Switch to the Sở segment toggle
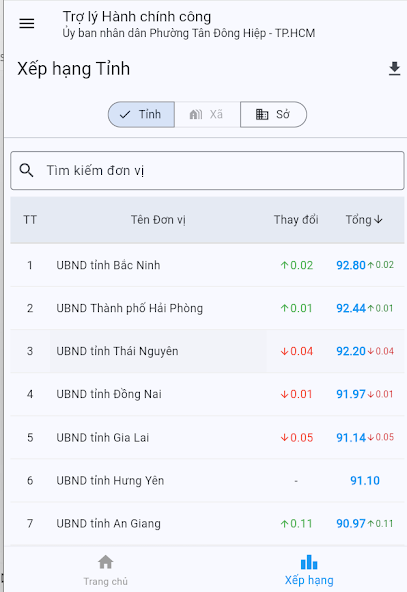 pyautogui.click(x=273, y=114)
